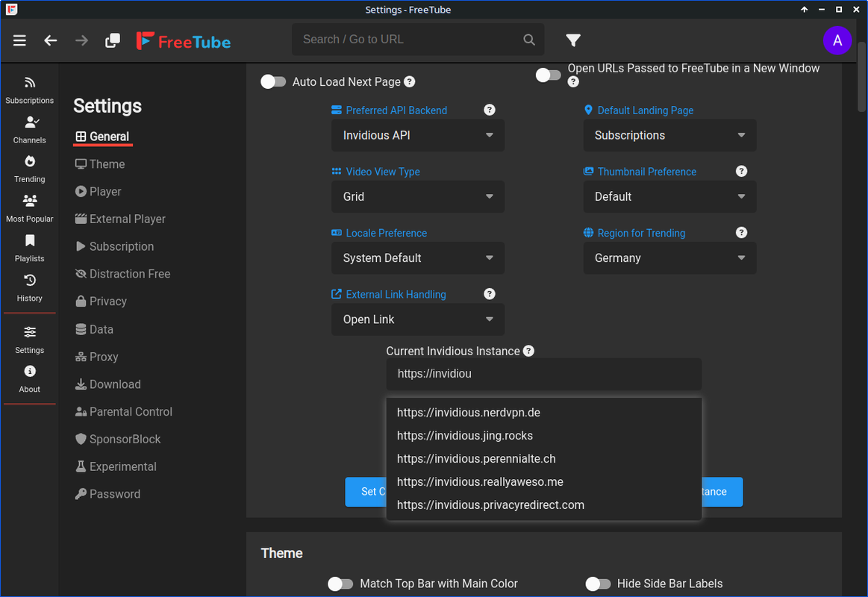The height and width of the screenshot is (597, 868).
Task: Open History in the side bar
Action: coord(29,288)
